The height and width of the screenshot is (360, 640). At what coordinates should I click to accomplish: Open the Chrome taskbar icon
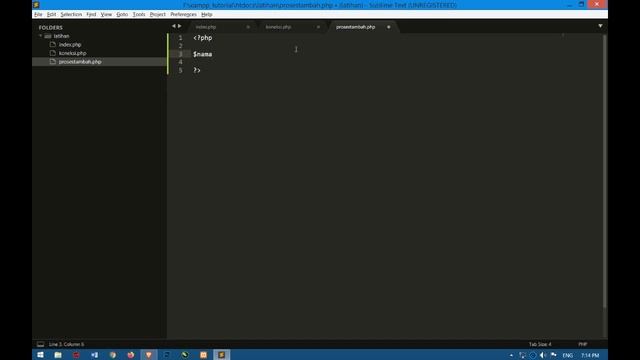(113, 355)
